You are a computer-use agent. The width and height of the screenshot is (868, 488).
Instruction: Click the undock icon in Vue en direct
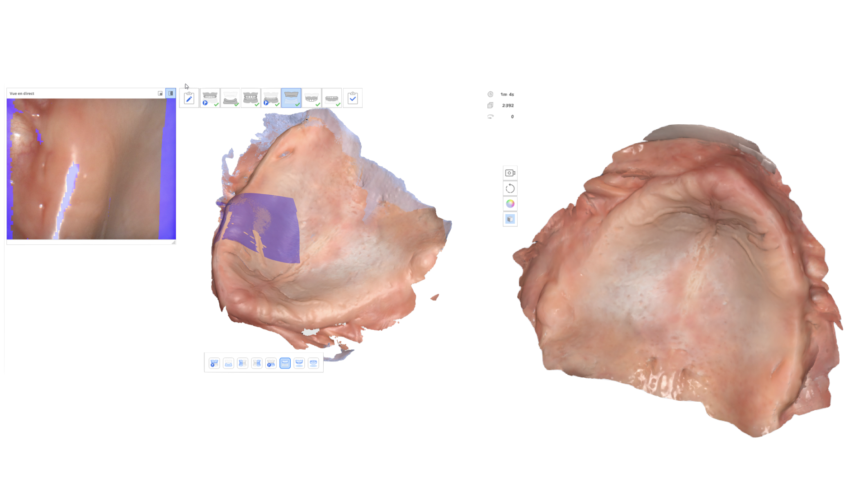[160, 94]
